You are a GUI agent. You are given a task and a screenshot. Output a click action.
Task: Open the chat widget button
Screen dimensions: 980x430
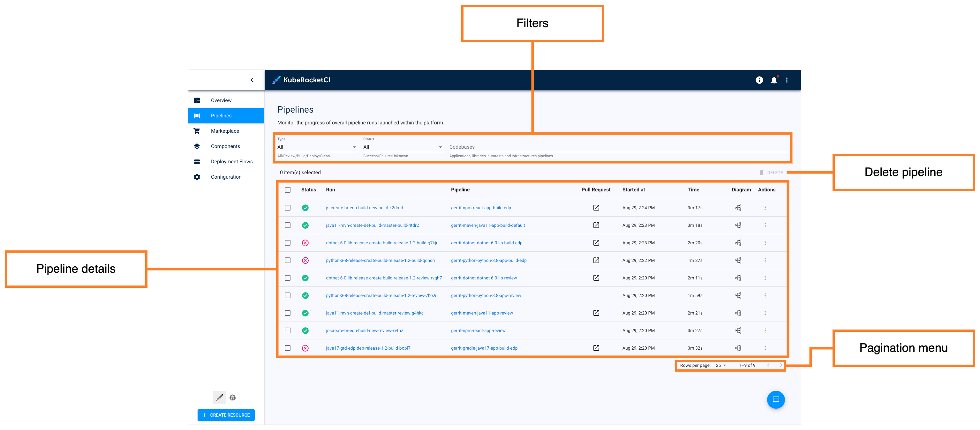pos(776,400)
